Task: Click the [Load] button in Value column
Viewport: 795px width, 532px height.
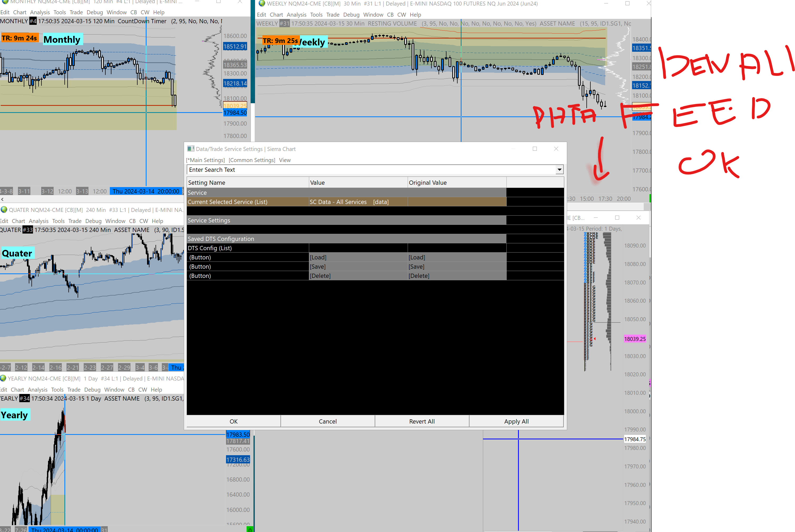Action: coord(358,257)
